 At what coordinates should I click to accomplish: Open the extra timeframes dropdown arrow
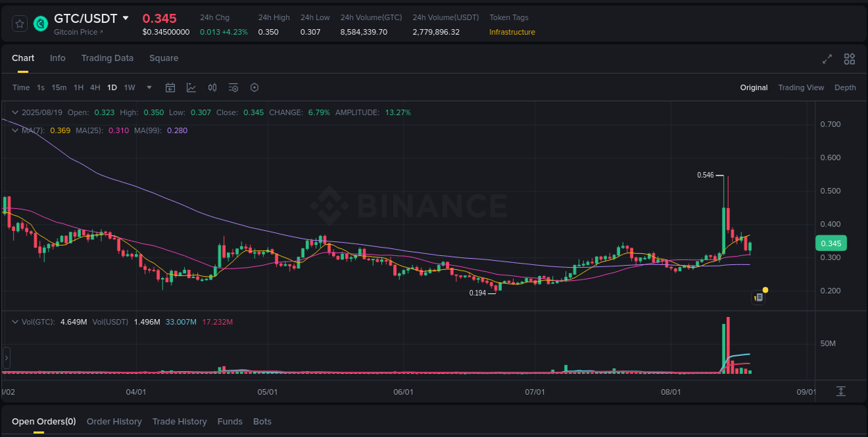click(x=149, y=87)
